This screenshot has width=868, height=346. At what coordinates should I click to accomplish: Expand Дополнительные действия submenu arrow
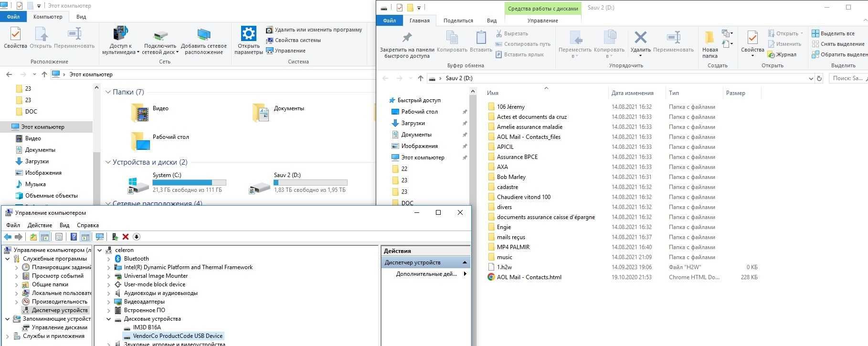click(465, 274)
